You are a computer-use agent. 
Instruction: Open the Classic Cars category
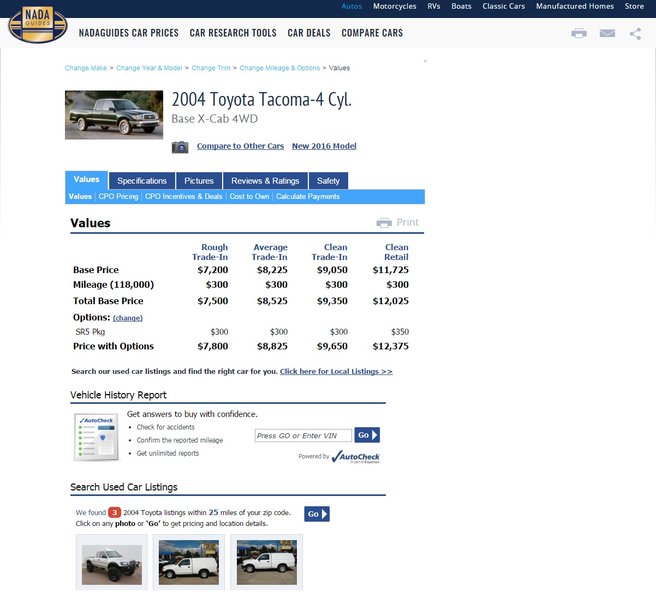pos(503,6)
